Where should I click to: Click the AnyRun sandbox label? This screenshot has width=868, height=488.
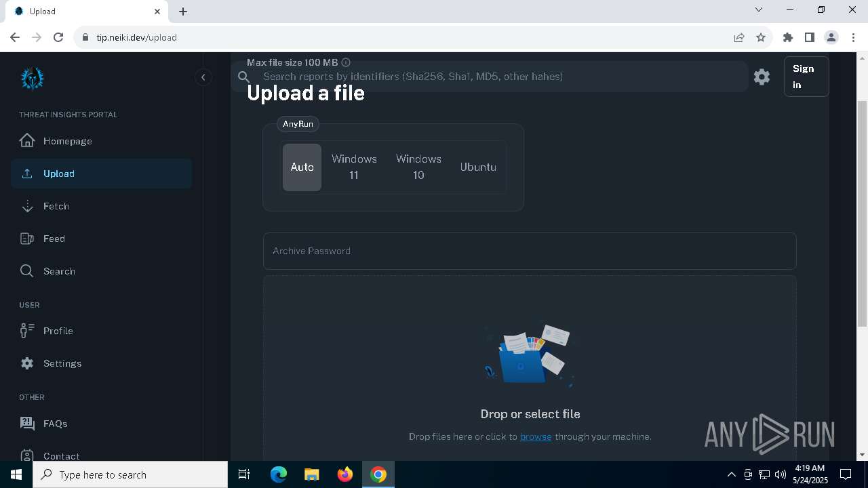point(298,124)
